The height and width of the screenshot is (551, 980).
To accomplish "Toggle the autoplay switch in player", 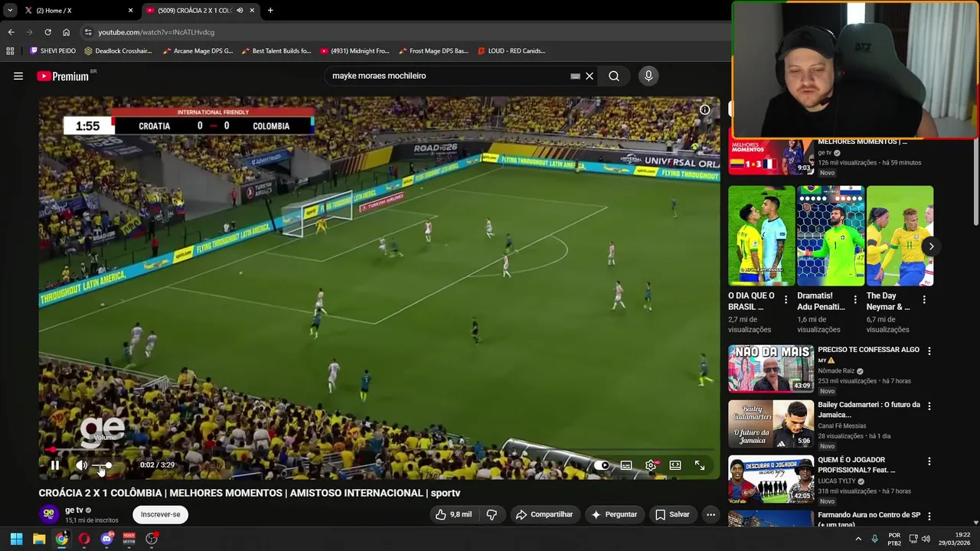I will (x=603, y=465).
